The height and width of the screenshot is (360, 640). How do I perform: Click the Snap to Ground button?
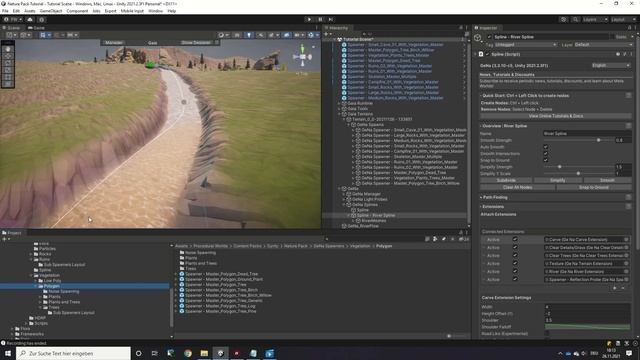click(594, 187)
